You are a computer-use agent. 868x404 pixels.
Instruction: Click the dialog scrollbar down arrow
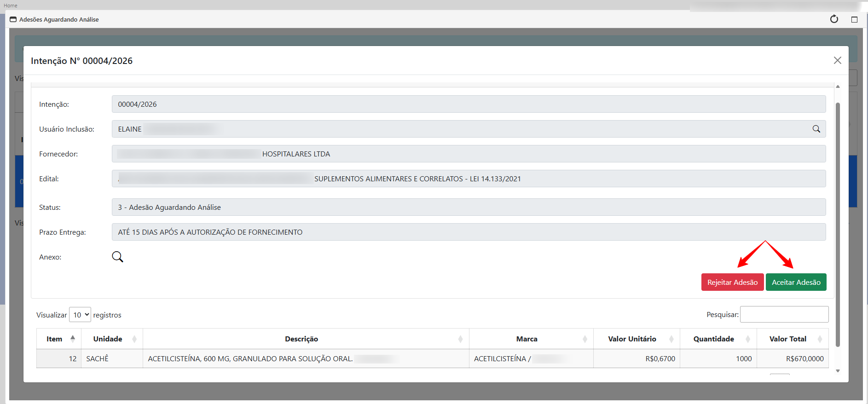pos(838,371)
